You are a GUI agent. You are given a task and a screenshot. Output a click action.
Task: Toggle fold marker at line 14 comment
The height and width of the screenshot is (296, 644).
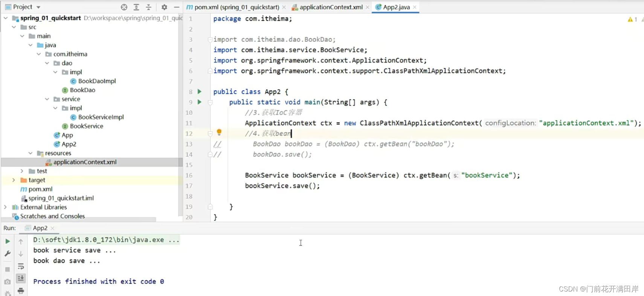[210, 154]
